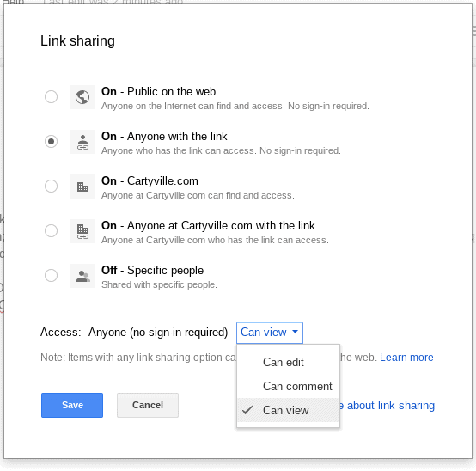Click the building icon beside Cartyville.com option

coord(82,187)
